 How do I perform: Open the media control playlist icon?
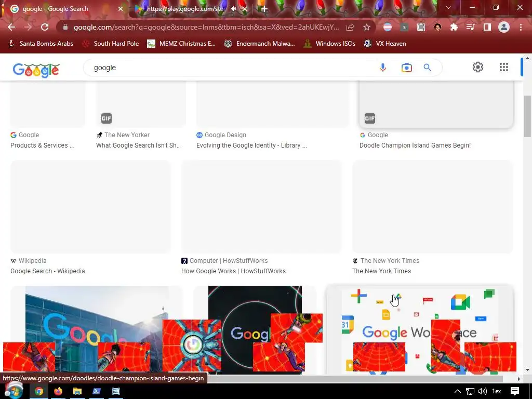471,27
